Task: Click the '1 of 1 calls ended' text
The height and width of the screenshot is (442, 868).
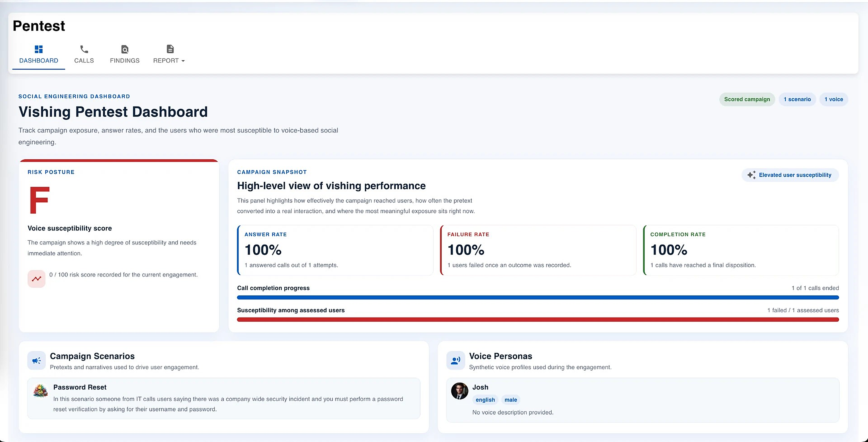Action: 815,288
